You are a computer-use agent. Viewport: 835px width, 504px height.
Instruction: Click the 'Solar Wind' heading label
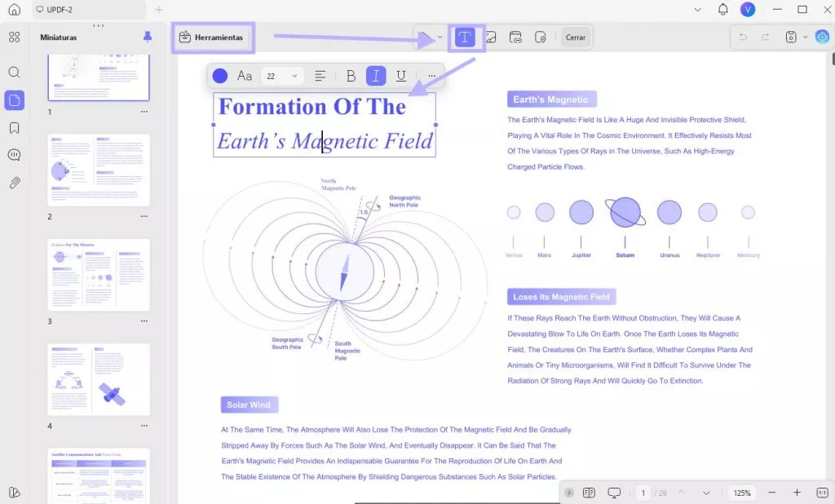click(250, 405)
